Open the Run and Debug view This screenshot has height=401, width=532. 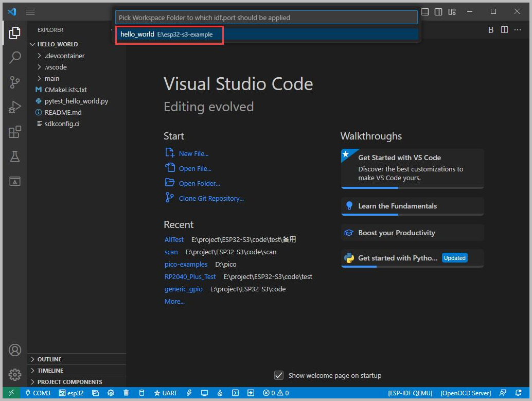(15, 107)
